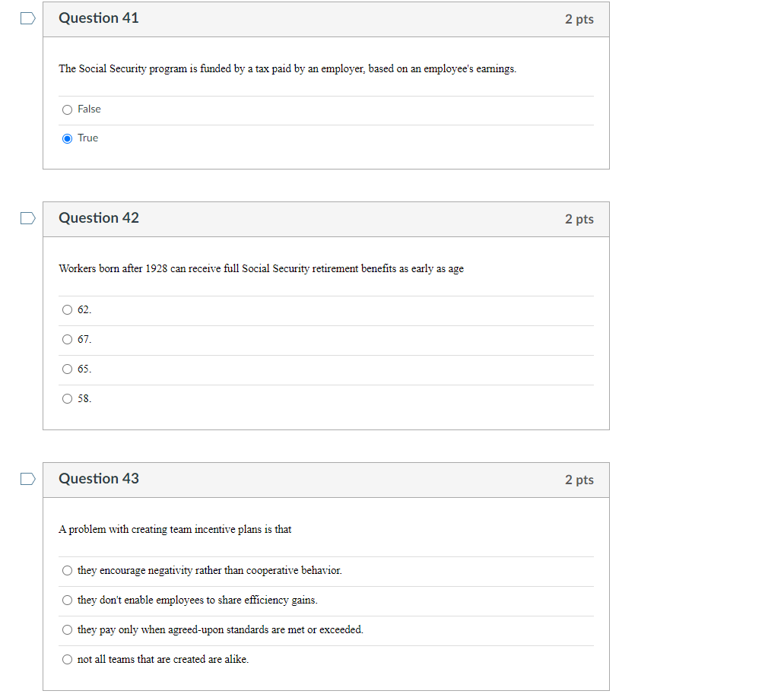784x694 pixels.
Task: Click the 2 pts label on Question 41
Action: point(579,19)
